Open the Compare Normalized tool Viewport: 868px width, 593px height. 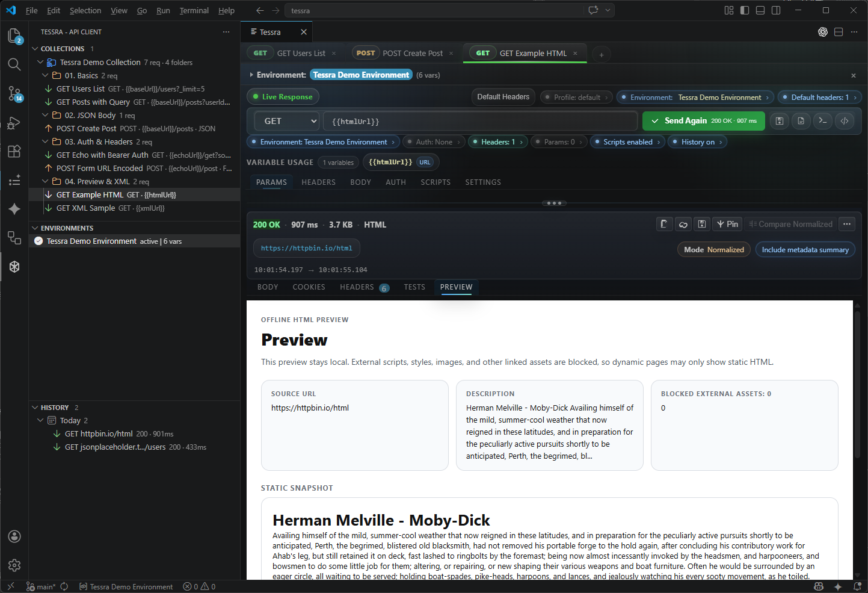[x=791, y=224]
